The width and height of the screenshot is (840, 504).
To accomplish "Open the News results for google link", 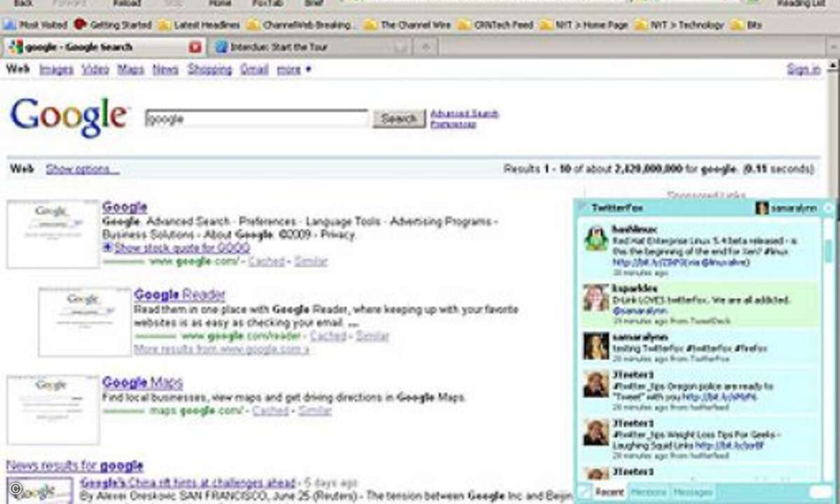I will (x=75, y=465).
